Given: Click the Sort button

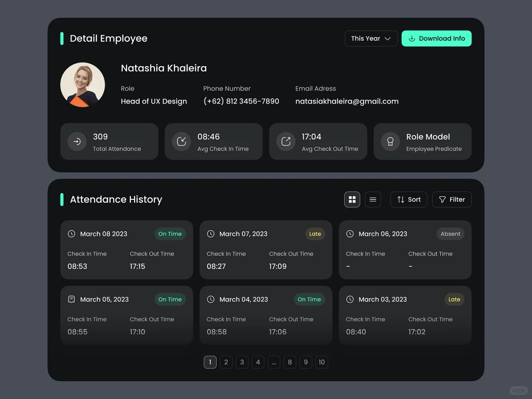Looking at the screenshot, I should click(x=409, y=199).
